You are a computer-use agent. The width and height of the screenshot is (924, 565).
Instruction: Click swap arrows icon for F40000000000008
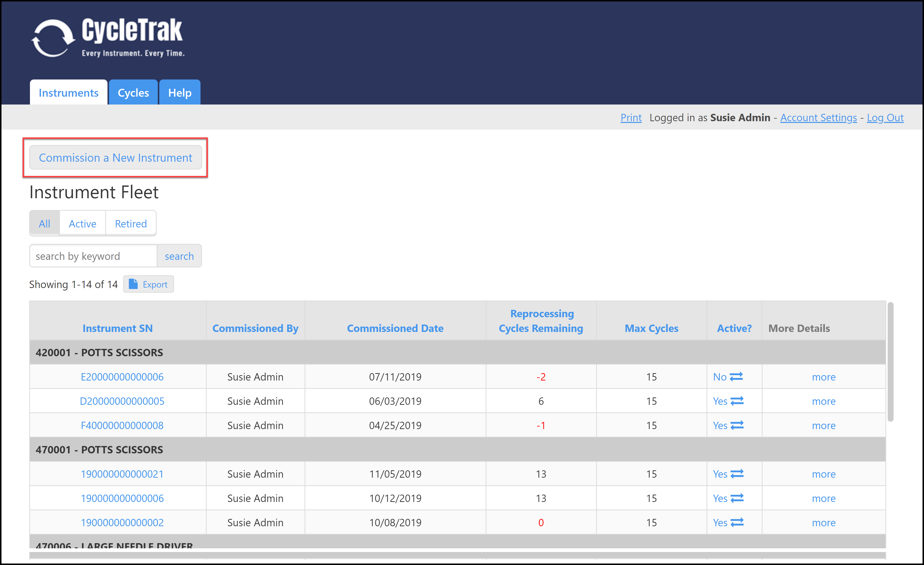737,425
